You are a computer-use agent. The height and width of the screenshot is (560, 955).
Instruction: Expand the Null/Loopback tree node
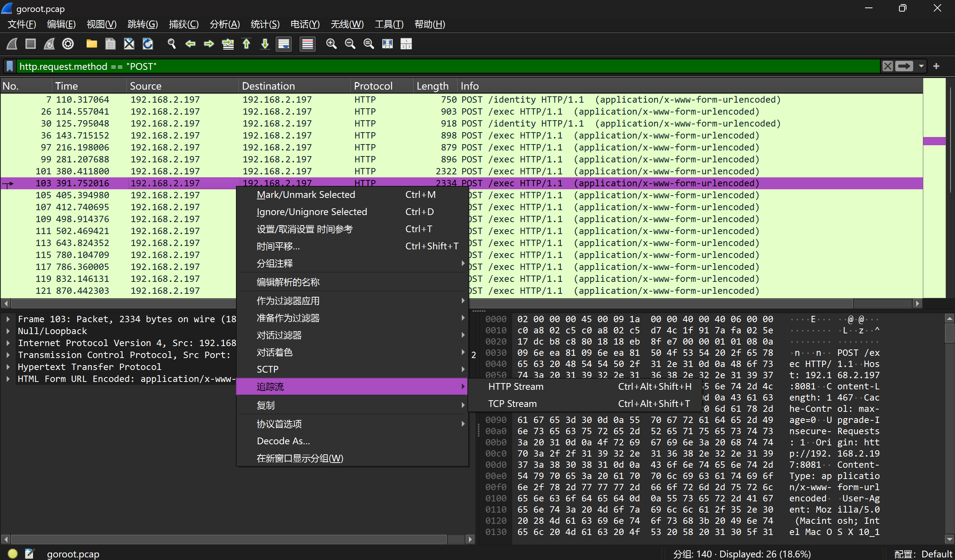[x=8, y=331]
